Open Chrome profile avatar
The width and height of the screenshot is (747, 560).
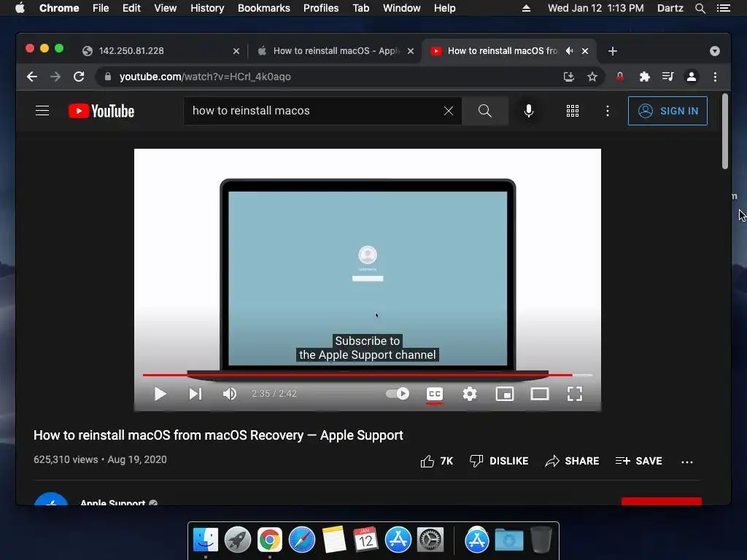(x=692, y=77)
